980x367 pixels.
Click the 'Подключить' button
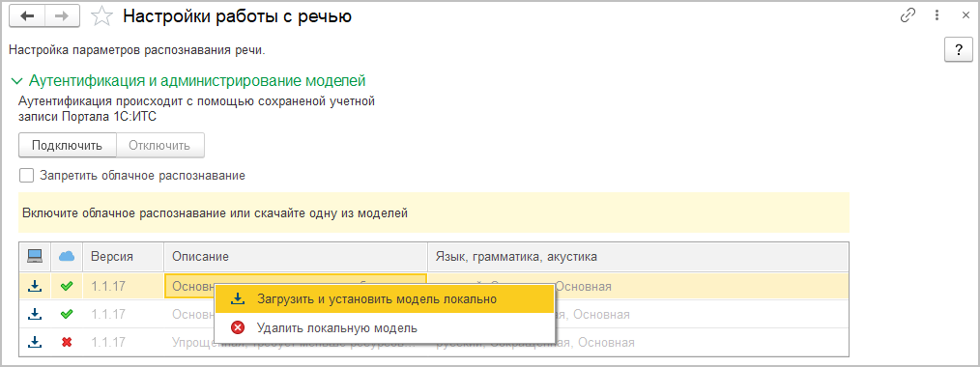(67, 146)
